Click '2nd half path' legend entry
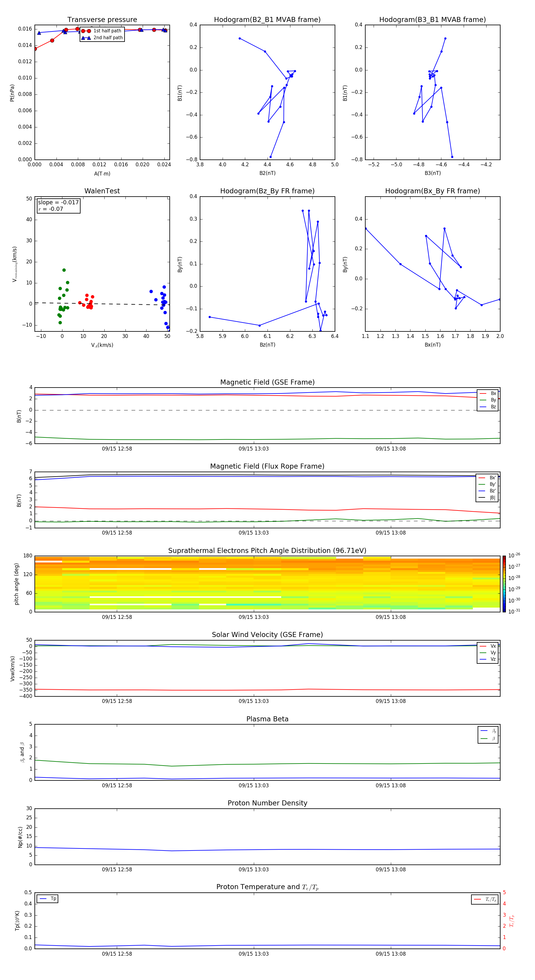This screenshot has height=980, width=535. click(x=102, y=38)
